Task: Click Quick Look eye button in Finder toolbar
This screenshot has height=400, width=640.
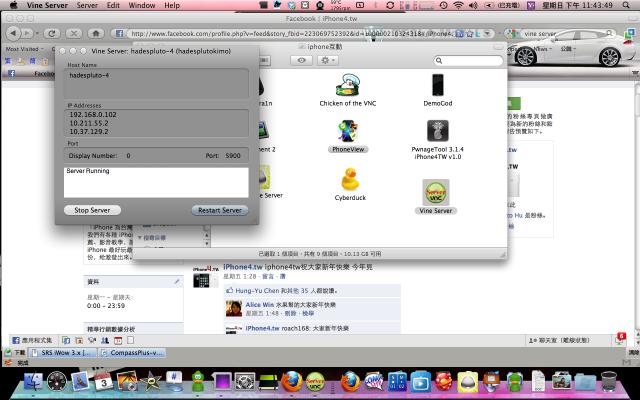Action: coord(301,60)
